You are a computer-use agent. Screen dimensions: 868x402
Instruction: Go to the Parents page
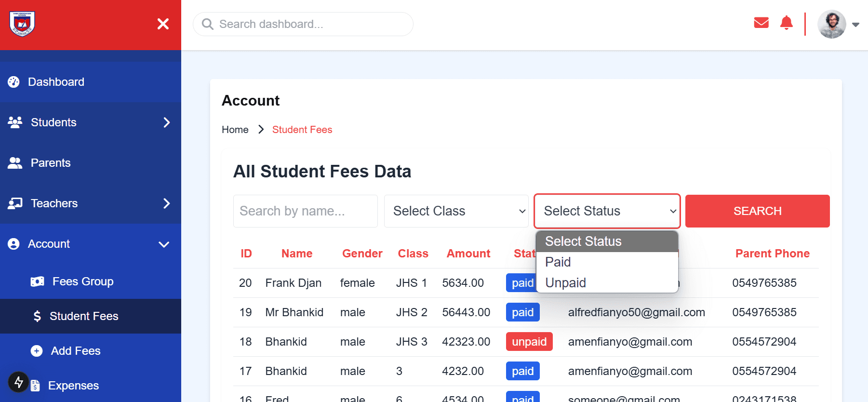pyautogui.click(x=51, y=163)
